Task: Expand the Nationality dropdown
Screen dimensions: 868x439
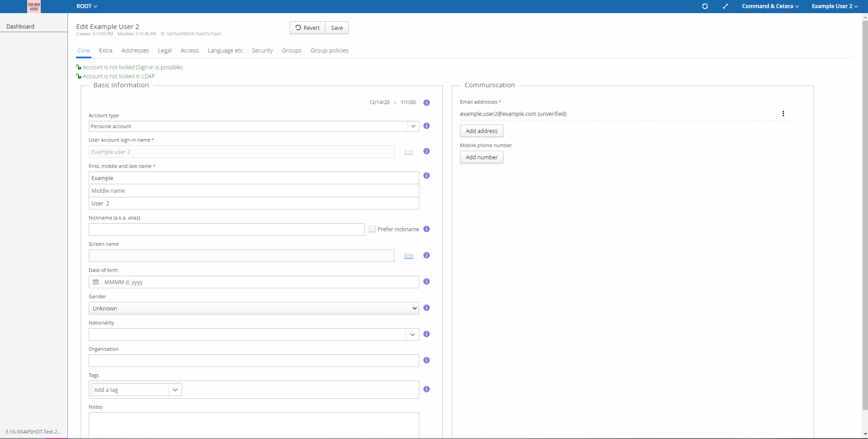Action: pos(412,334)
